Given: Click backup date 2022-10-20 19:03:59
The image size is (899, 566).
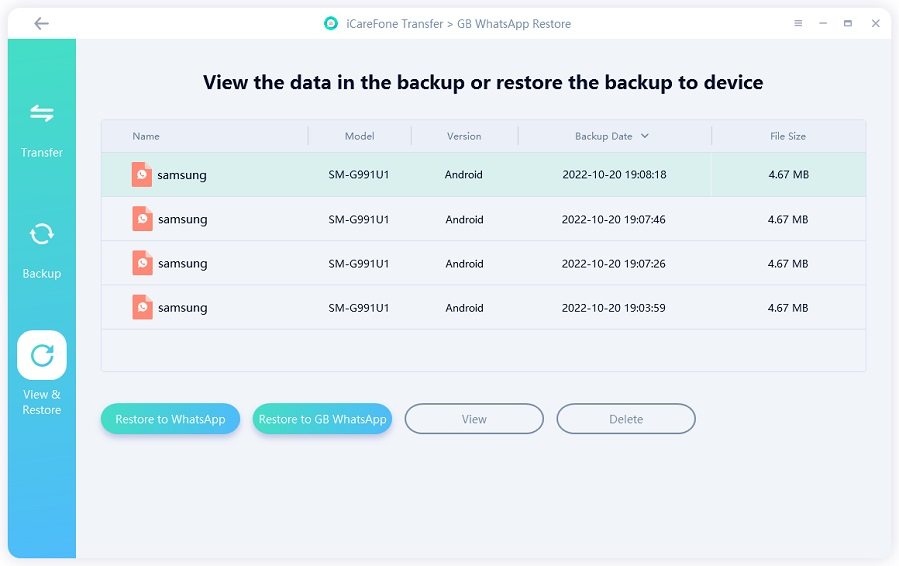Looking at the screenshot, I should click(x=613, y=307).
